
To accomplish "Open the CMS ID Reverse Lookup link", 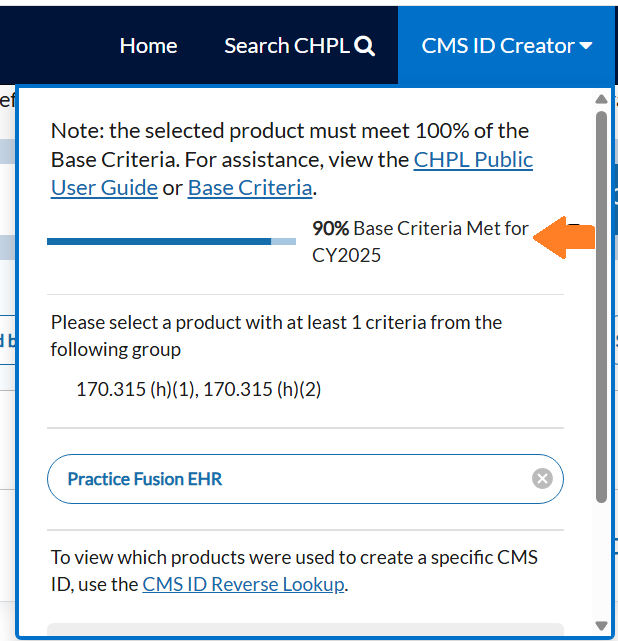I will point(244,584).
